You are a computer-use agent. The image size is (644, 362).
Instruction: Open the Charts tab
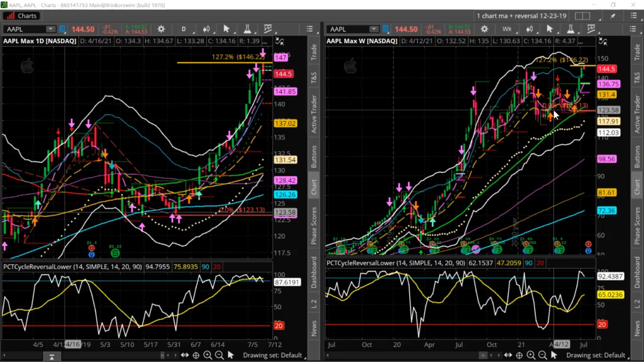coord(22,16)
